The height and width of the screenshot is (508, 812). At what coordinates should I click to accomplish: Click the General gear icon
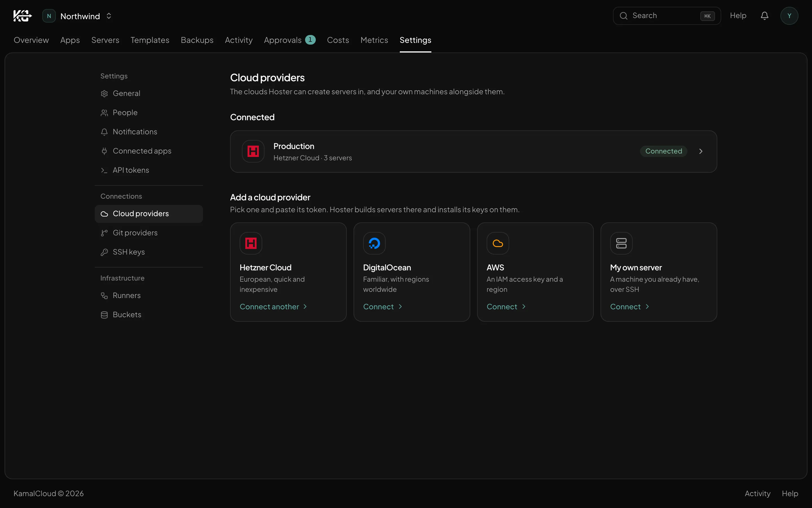coord(104,94)
